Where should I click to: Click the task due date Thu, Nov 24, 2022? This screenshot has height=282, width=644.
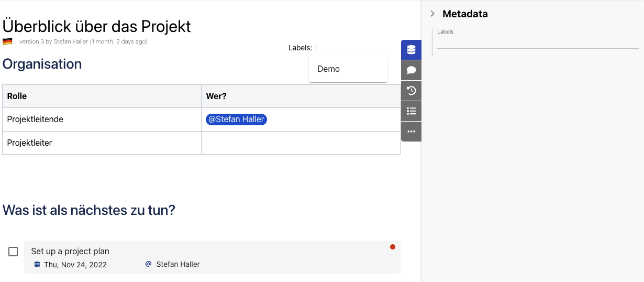75,265
